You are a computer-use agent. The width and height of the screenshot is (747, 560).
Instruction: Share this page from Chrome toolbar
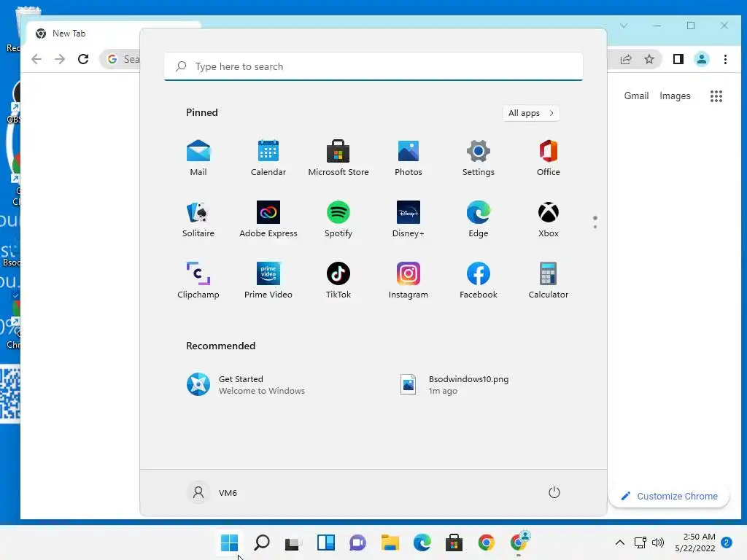(626, 59)
